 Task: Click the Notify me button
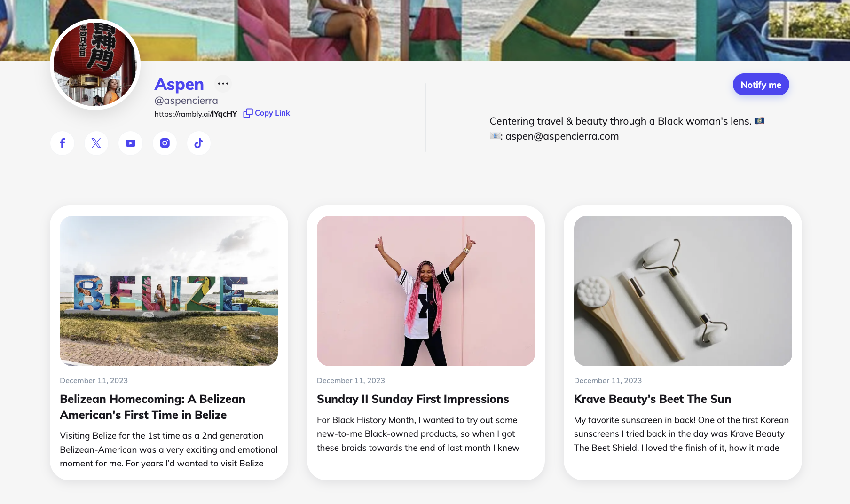tap(761, 85)
